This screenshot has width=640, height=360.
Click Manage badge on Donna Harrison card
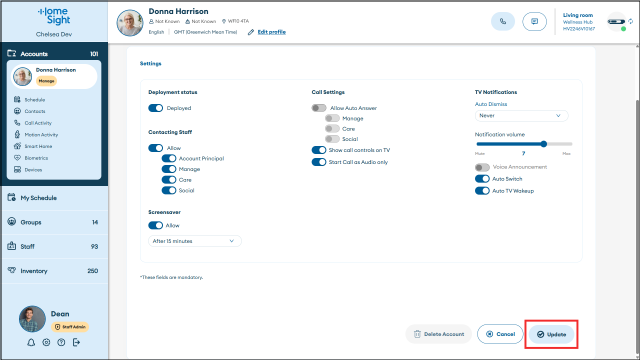(46, 81)
